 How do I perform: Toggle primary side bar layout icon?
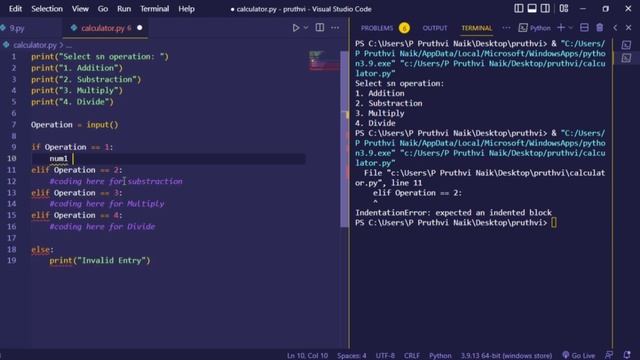coord(519,9)
